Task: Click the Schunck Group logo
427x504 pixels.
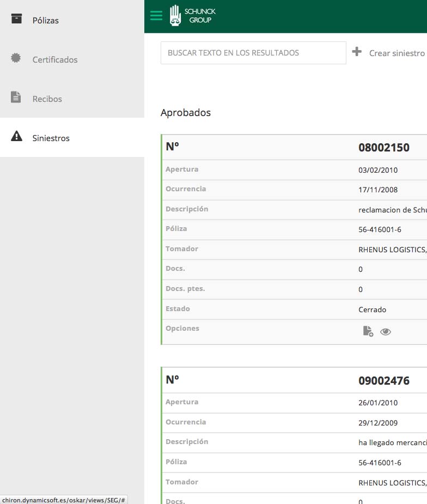Action: point(193,16)
